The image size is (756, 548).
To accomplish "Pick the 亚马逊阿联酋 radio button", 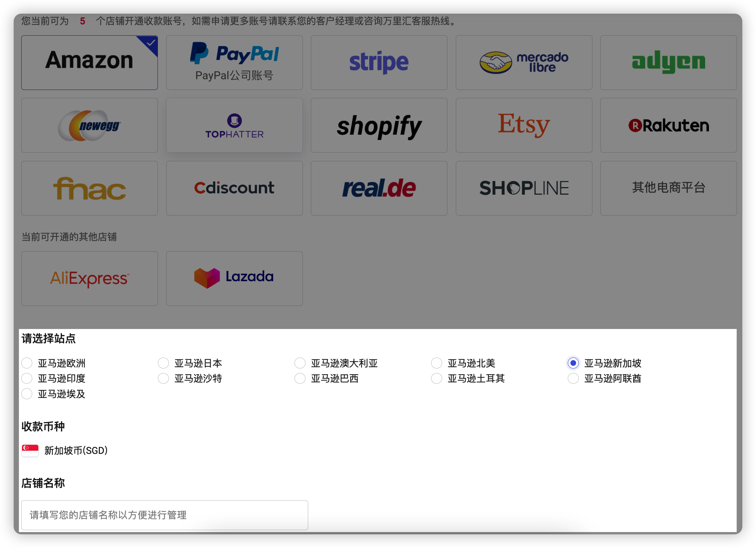I will 573,378.
